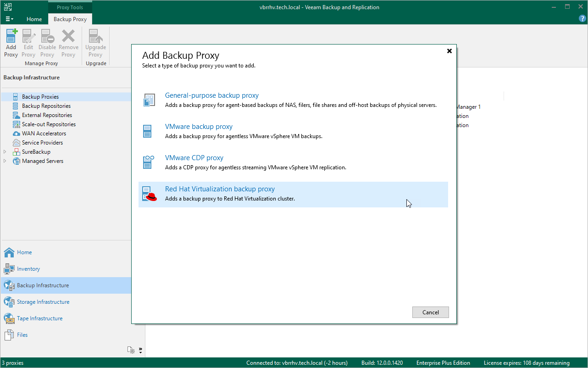Expand the Managed Servers tree node
Viewport: 588px width, 368px height.
pyautogui.click(x=5, y=161)
